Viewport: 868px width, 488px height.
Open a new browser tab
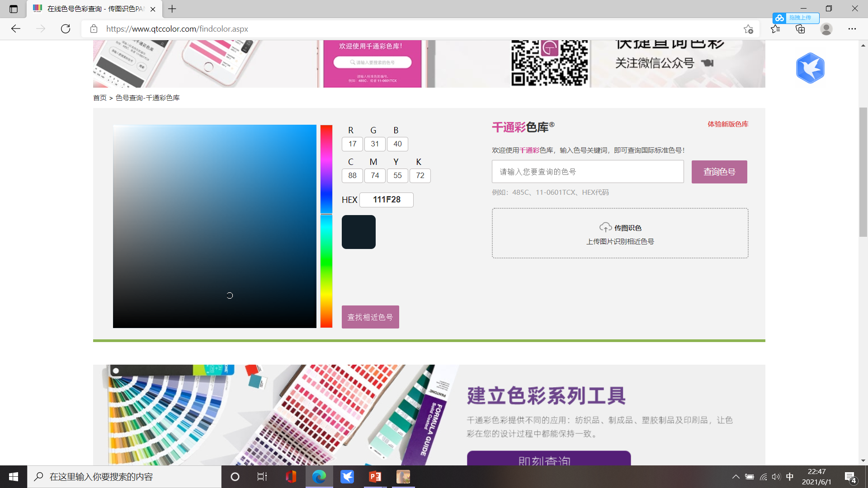tap(172, 9)
